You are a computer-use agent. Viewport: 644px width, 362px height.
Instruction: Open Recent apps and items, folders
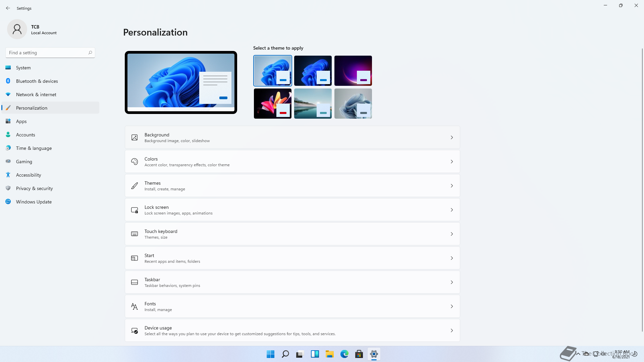(x=292, y=258)
